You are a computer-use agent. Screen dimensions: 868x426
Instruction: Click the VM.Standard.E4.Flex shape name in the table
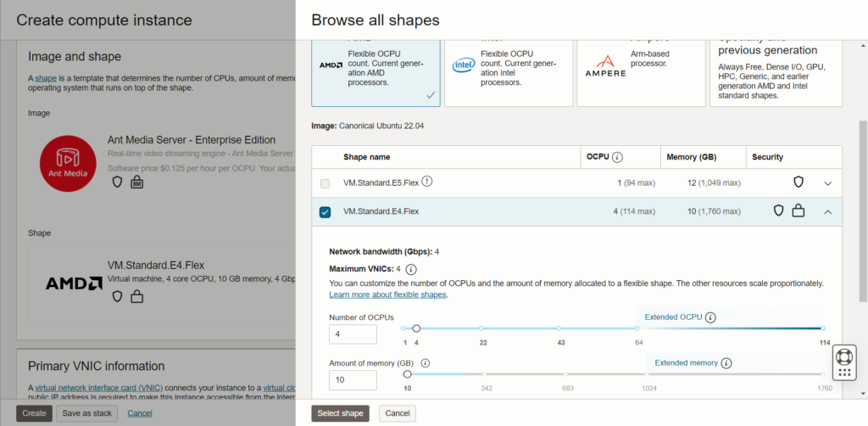coord(381,211)
